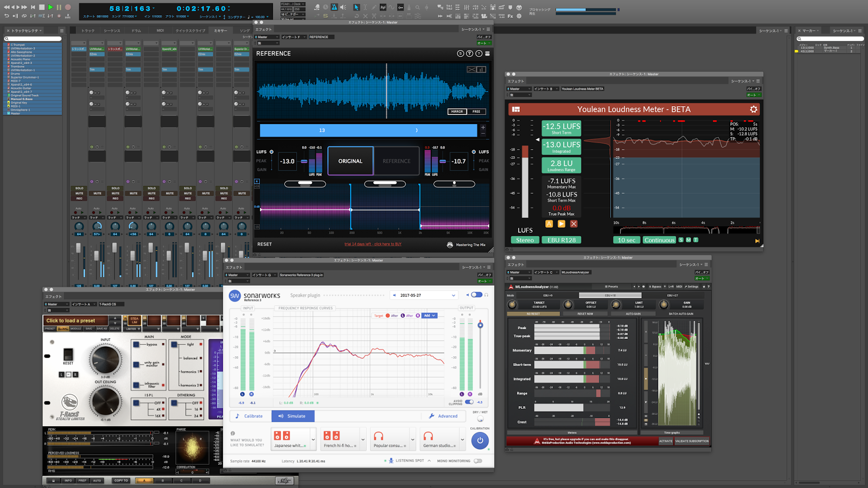Click Sonarworks calibration power button
The image size is (868, 488).
point(480,440)
